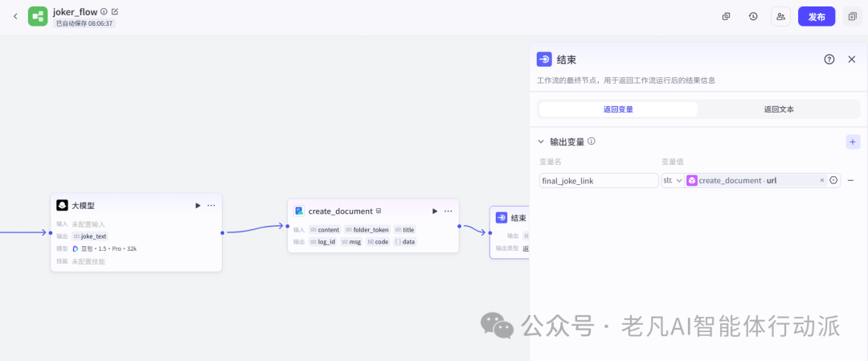Screen dimensions: 868x361
Task: Click the 大模型 node icon
Action: (x=62, y=205)
